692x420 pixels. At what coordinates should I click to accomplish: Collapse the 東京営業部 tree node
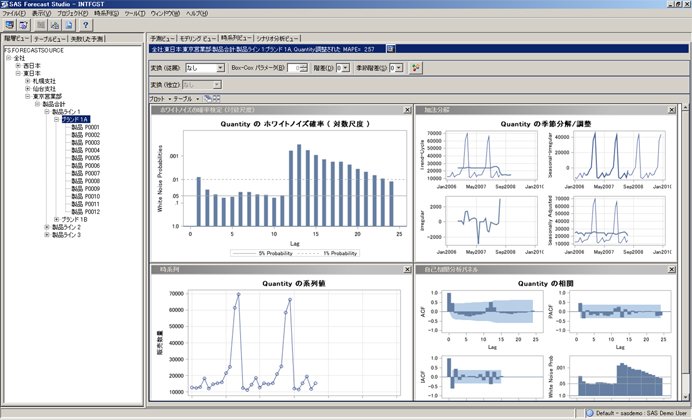point(27,96)
